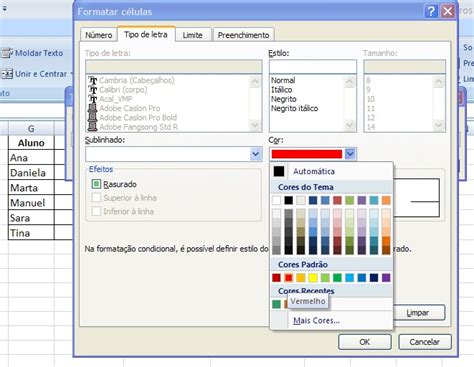474x367 pixels.
Task: Click the Limpar button
Action: coord(418,313)
